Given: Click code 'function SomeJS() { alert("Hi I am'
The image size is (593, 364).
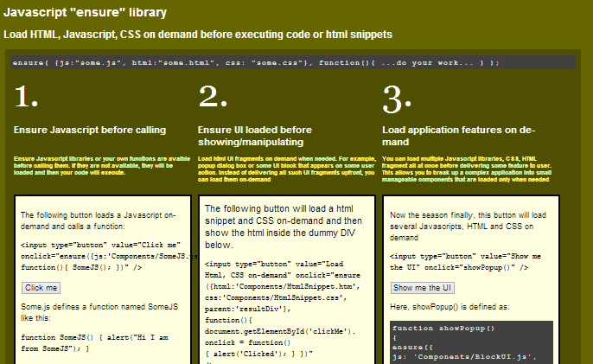Looking at the screenshot, I should (94, 337).
